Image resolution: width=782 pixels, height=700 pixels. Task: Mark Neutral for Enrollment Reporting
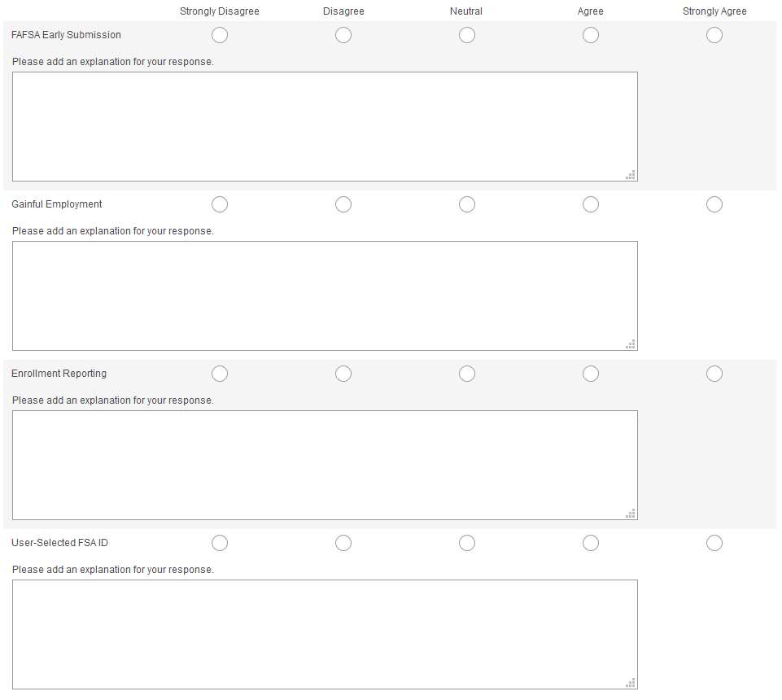tap(467, 374)
